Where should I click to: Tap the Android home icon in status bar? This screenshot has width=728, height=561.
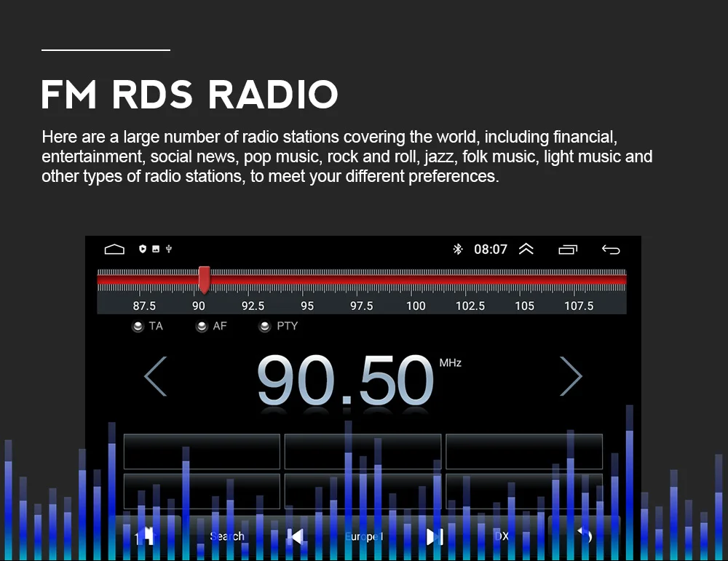pyautogui.click(x=114, y=249)
